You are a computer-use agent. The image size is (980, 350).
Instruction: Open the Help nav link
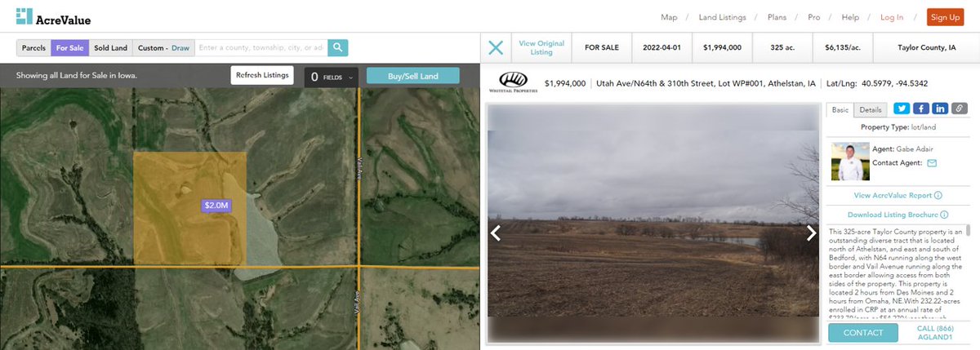tap(850, 17)
